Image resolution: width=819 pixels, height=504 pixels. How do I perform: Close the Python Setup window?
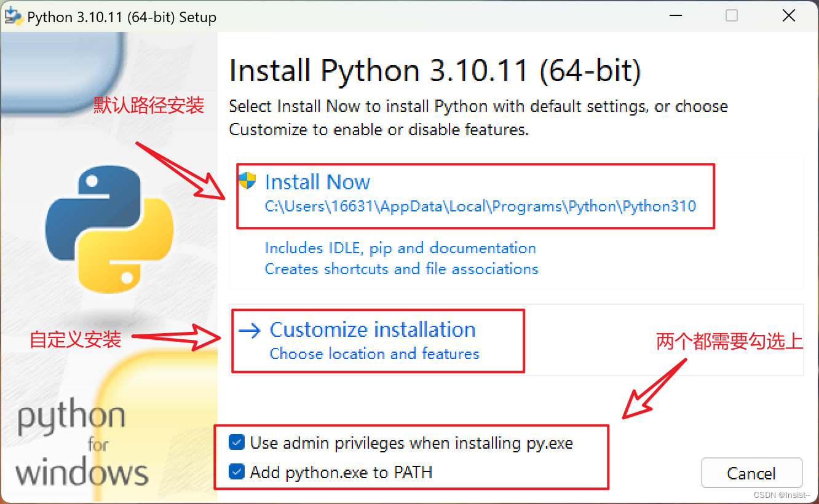tap(789, 17)
